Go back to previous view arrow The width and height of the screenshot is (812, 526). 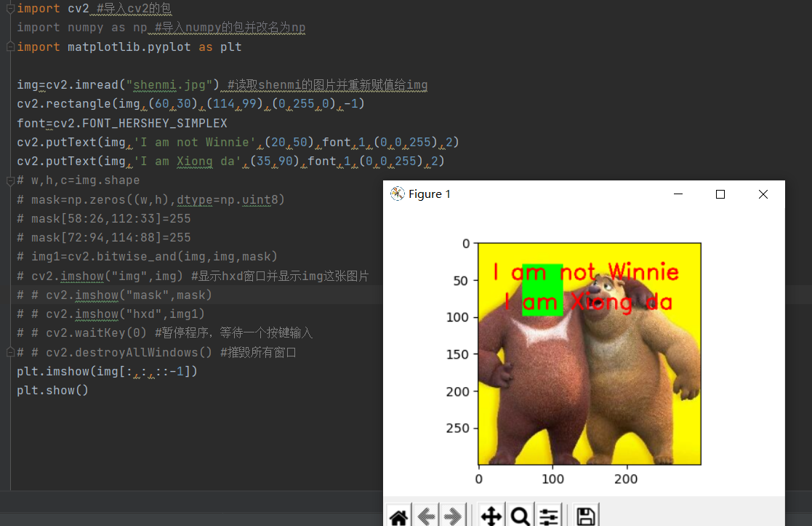pyautogui.click(x=426, y=516)
